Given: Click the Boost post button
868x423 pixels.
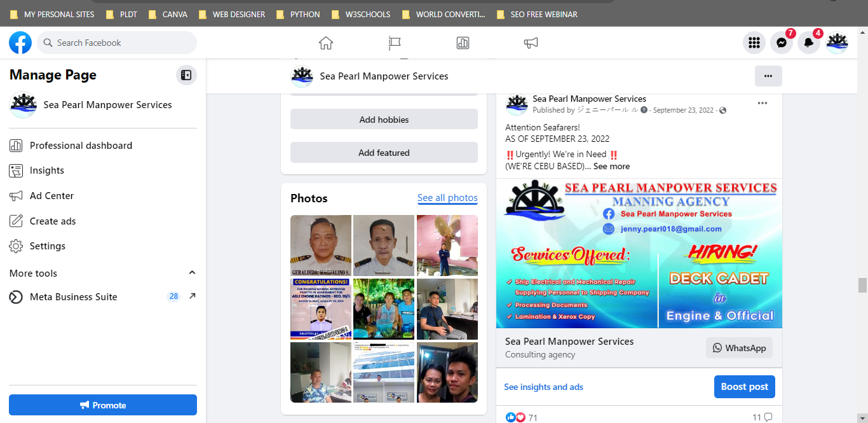Looking at the screenshot, I should point(744,387).
